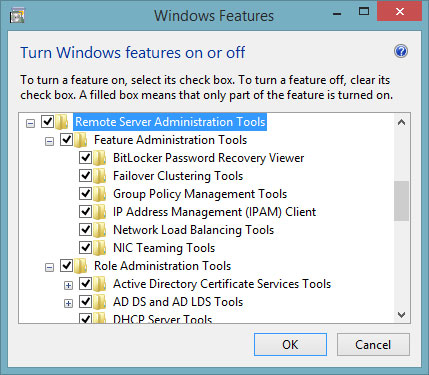Select Failover Clustering Tools label
Screen dimensions: 429x375
pos(178,176)
